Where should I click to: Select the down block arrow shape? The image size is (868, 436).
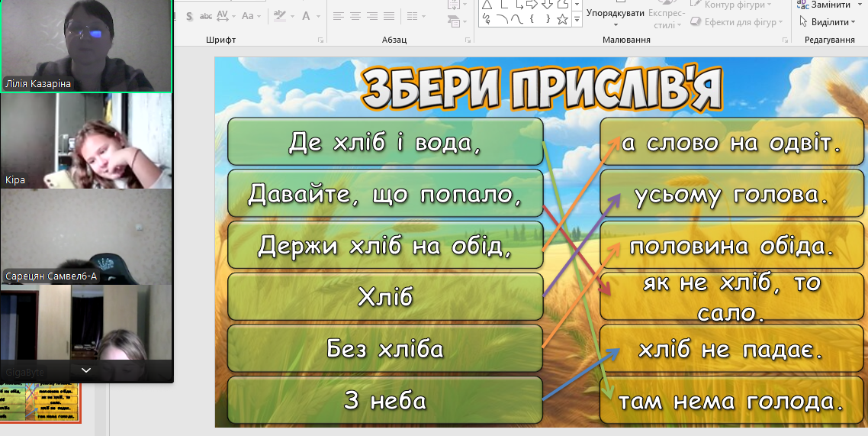548,5
